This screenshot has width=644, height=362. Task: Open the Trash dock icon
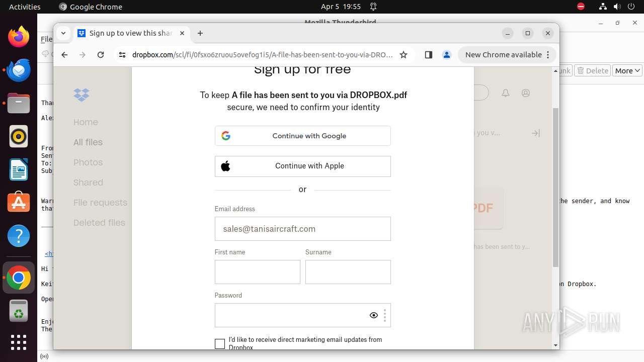tap(19, 311)
